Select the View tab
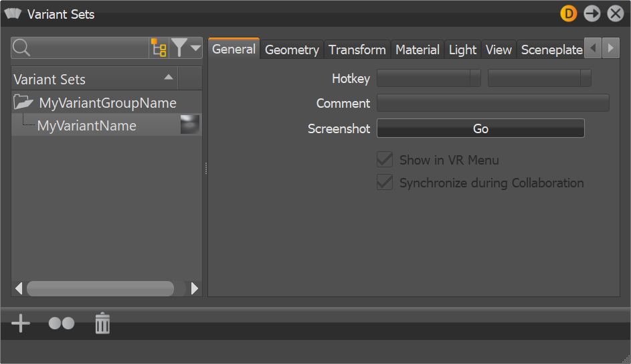This screenshot has width=631, height=364. coord(499,50)
